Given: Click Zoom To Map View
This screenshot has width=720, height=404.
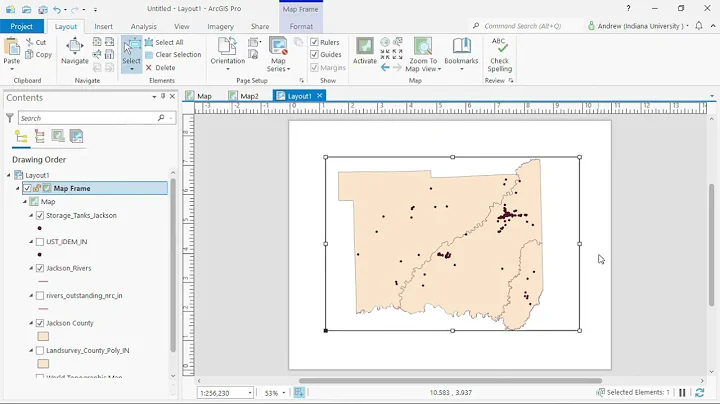Looking at the screenshot, I should pos(423,54).
